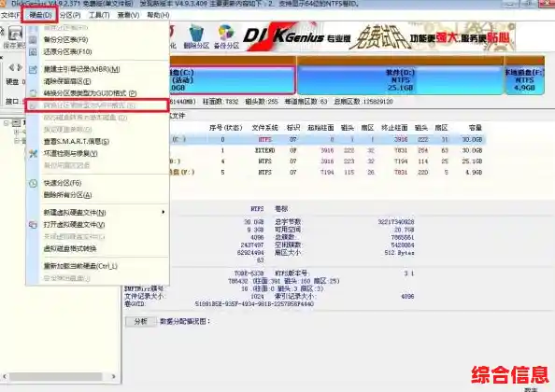Open the 工具(T) menu
555x392 pixels.
click(x=99, y=15)
